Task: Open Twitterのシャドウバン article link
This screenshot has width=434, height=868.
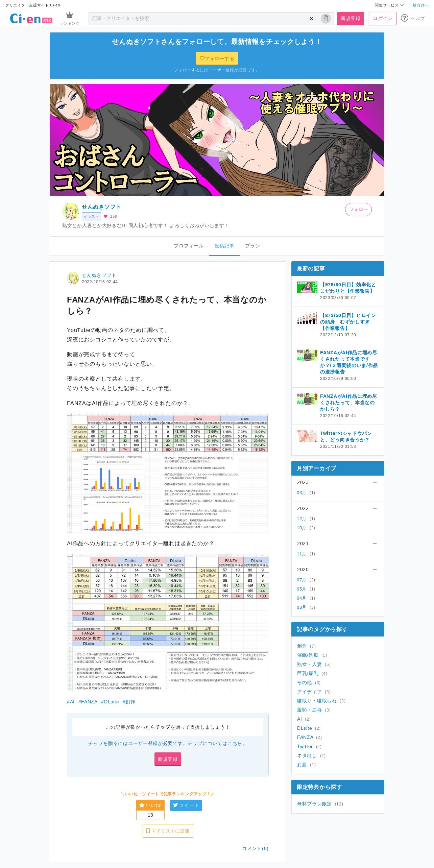Action: click(x=346, y=436)
